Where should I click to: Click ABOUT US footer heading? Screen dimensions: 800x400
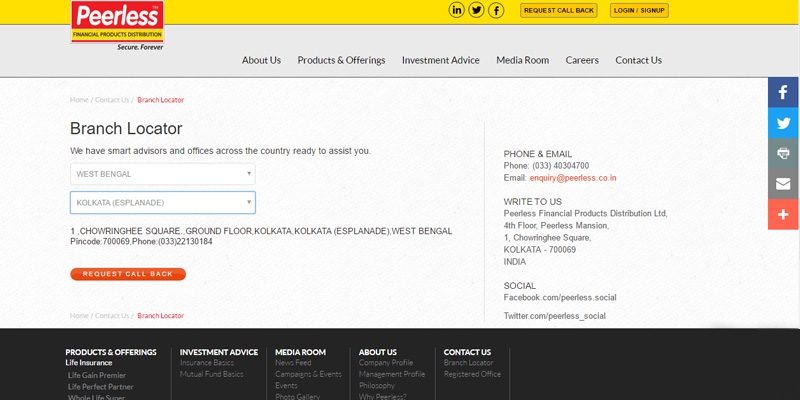coord(378,352)
